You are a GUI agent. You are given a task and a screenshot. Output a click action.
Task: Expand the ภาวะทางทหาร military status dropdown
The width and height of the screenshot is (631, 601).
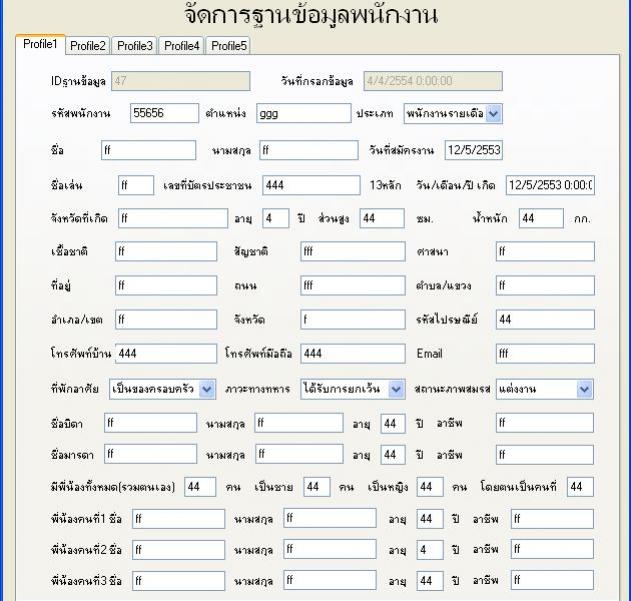[396, 389]
